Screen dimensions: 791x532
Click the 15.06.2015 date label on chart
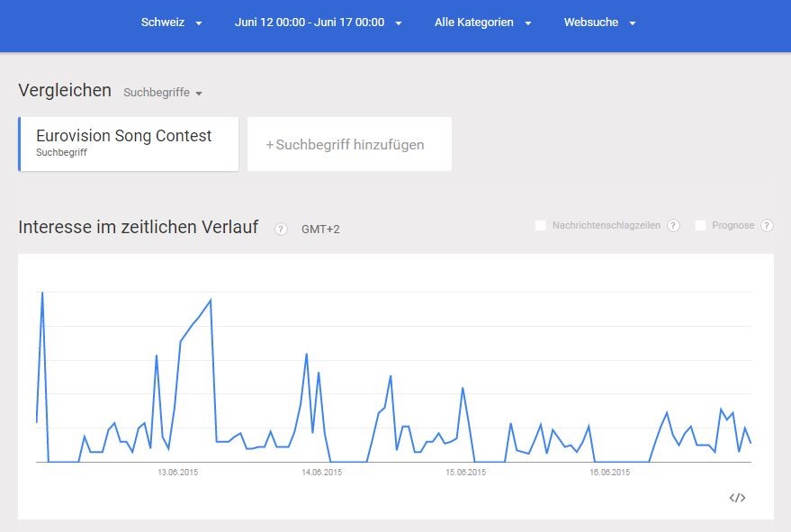coord(465,472)
